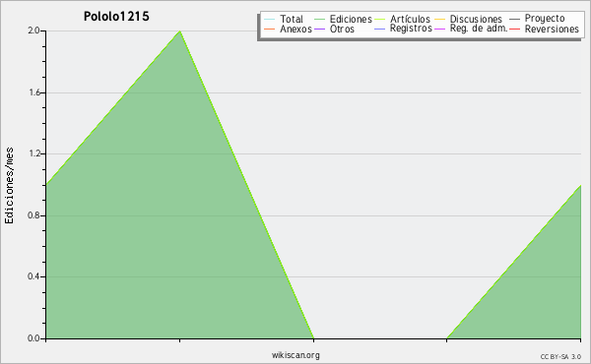Viewport: 591px width, 364px height.
Task: Click the Proyecto legend entry
Action: point(537,18)
